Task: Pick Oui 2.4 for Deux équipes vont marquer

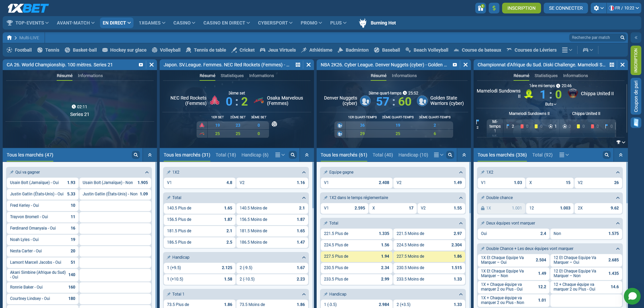Action: (x=514, y=234)
